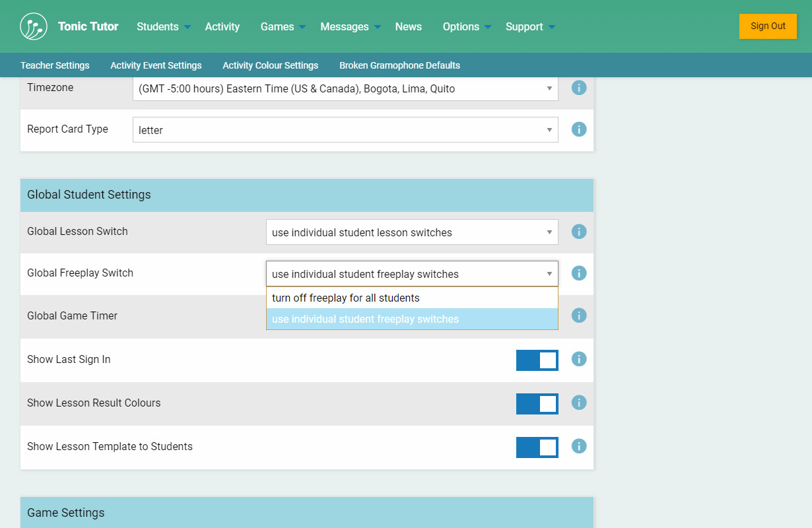
Task: Go to the News link
Action: point(408,26)
